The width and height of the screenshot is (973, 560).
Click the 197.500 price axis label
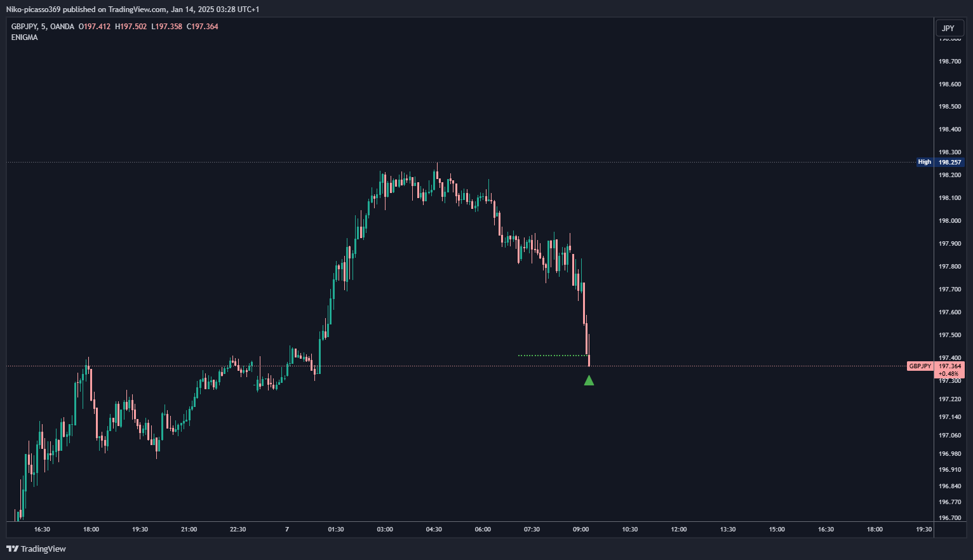950,335
